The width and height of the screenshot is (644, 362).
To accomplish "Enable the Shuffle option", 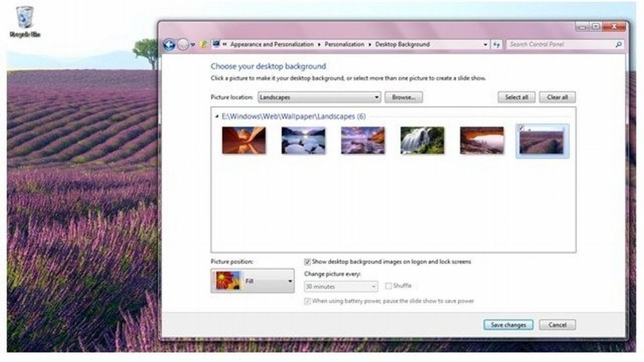I will pos(388,286).
